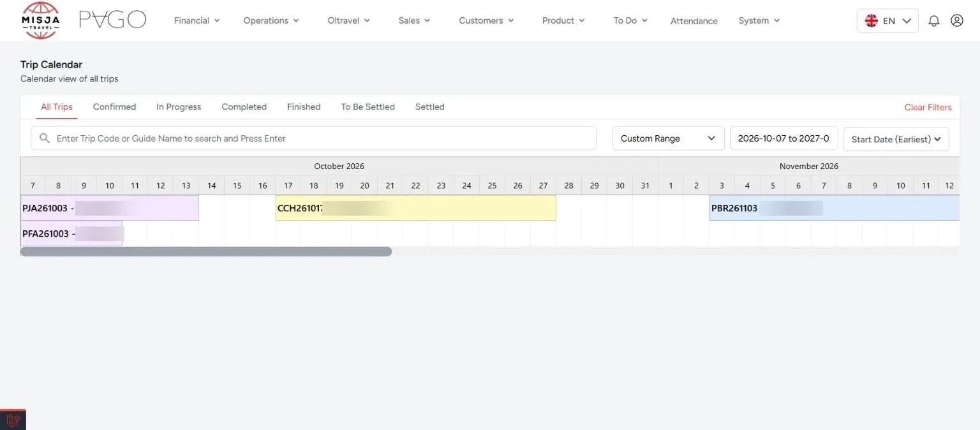Open the Start Date (Earliest) sort dropdown
Viewport: 980px width, 430px height.
coord(896,139)
